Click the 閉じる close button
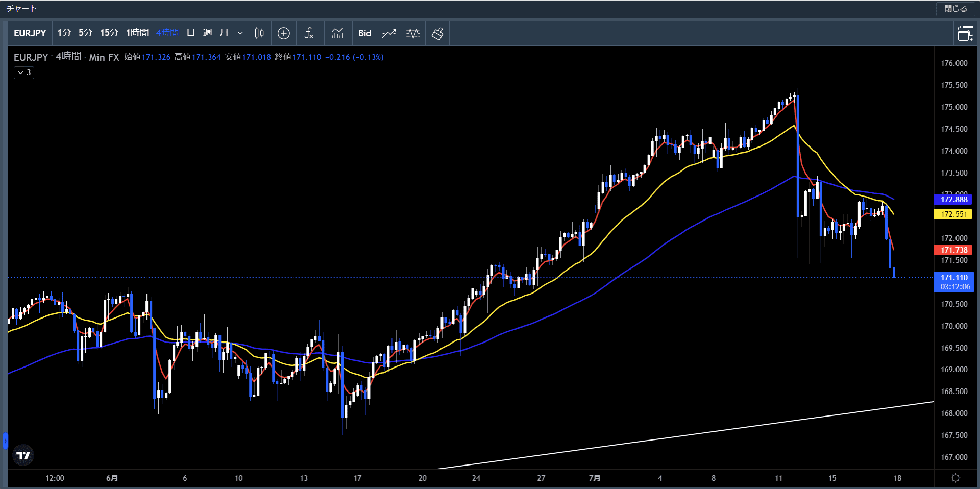980x489 pixels. [955, 9]
